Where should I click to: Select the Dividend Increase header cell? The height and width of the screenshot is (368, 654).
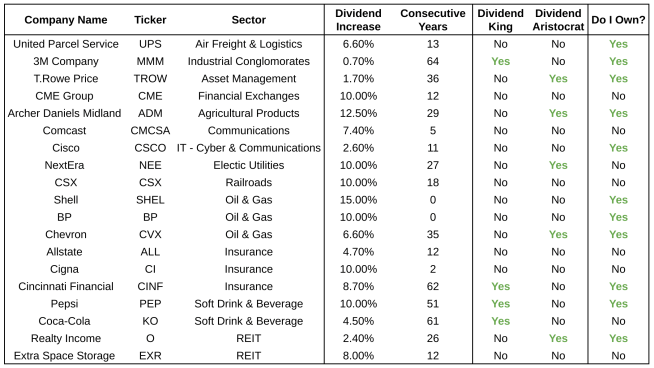point(358,20)
